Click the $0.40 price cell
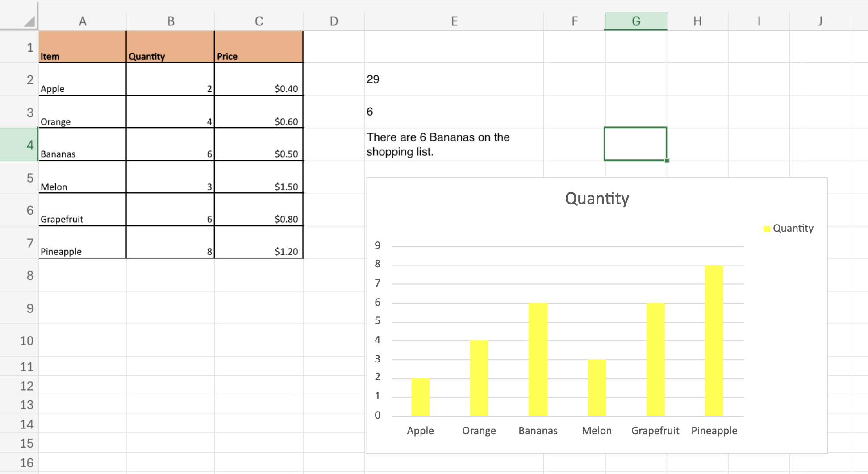The height and width of the screenshot is (474, 868). tap(259, 79)
